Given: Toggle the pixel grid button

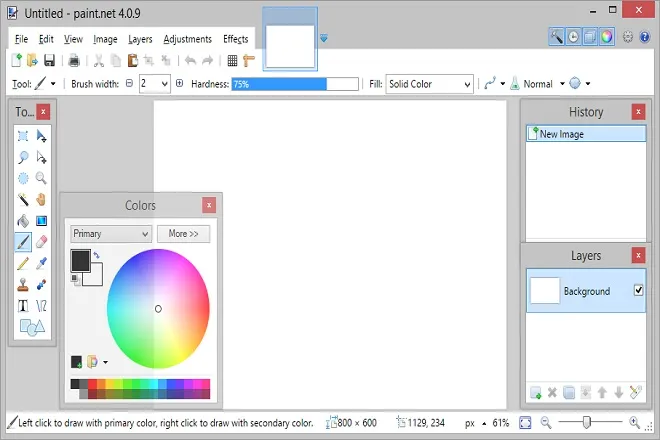Looking at the screenshot, I should 232,61.
